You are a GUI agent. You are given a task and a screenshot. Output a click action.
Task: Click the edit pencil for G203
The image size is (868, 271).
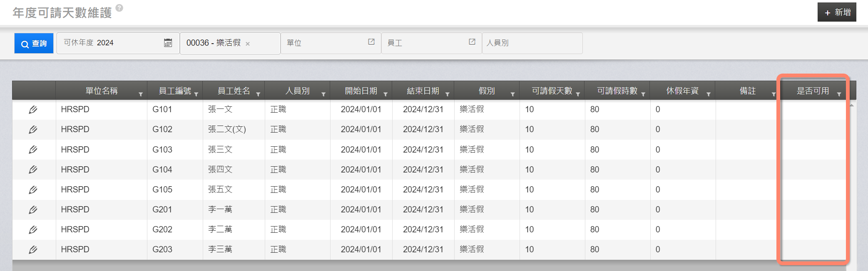point(33,250)
